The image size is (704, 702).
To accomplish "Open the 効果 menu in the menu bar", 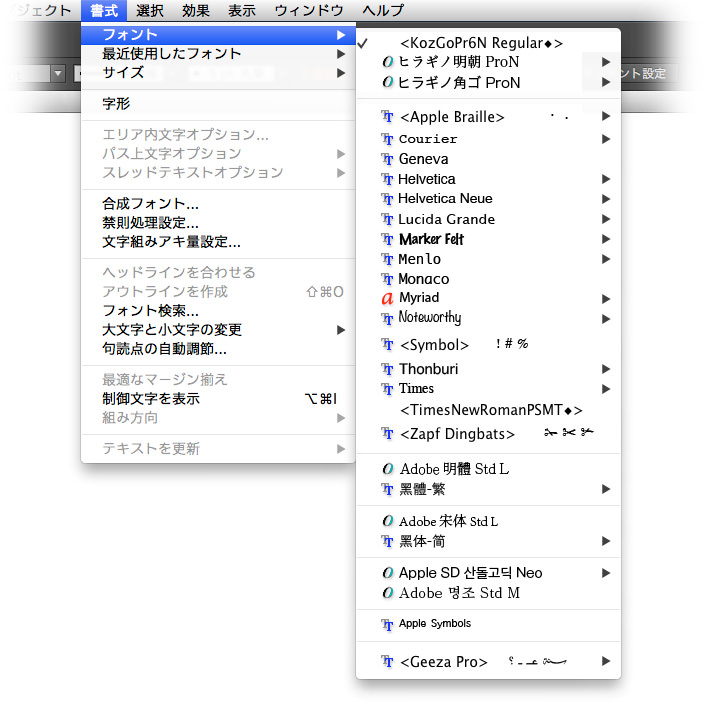I will pyautogui.click(x=196, y=10).
